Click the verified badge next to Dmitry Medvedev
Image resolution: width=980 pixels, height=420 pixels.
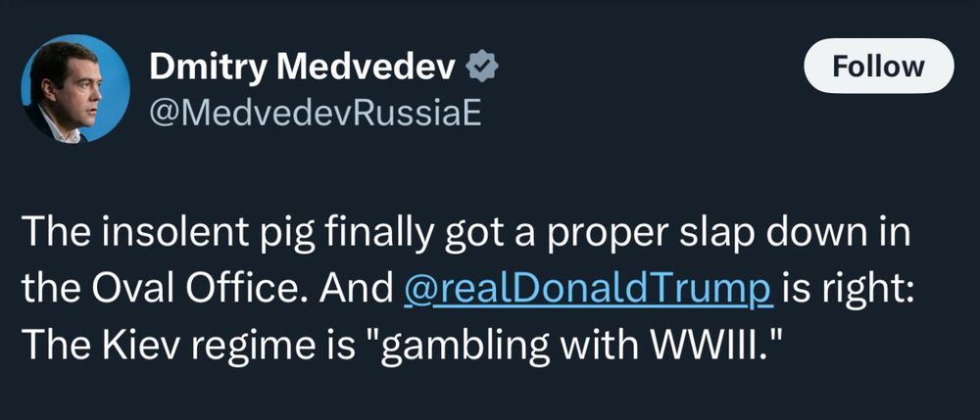pos(484,67)
